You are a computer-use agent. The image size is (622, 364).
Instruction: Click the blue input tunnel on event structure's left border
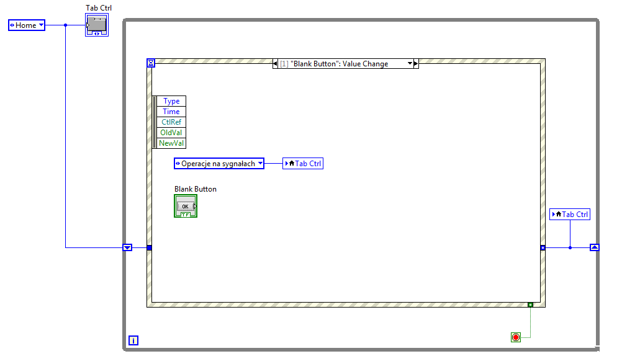149,247
